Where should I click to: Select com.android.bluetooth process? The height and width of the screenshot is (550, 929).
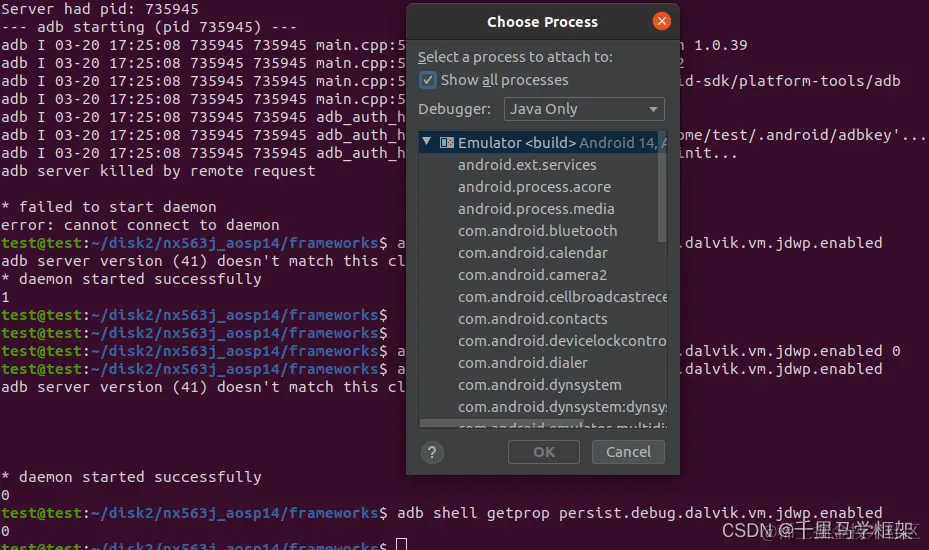click(x=537, y=231)
